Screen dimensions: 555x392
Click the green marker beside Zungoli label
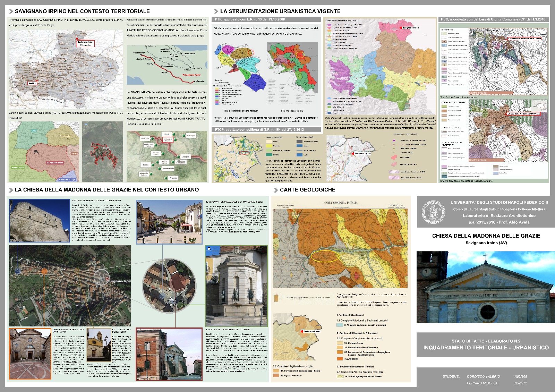(x=178, y=157)
